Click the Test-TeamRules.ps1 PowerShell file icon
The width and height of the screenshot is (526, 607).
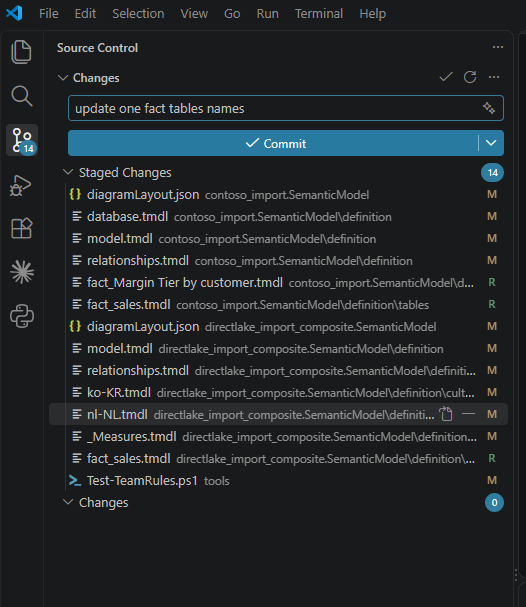click(x=75, y=480)
